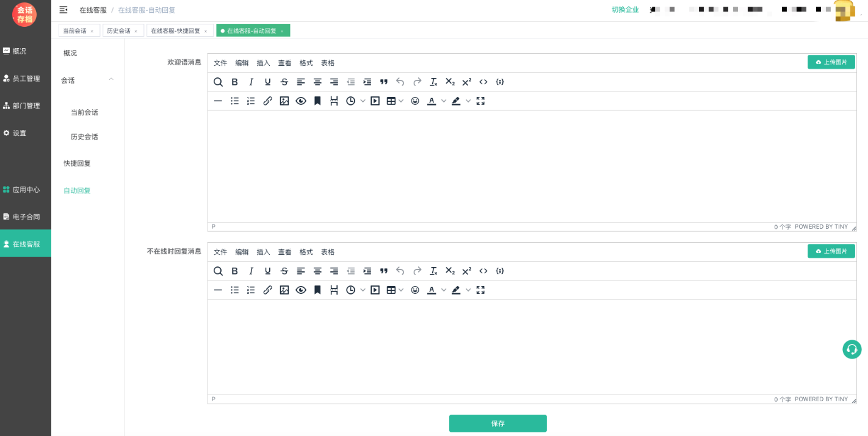
Task: Insert blockquote in the welcome message editor
Action: pyautogui.click(x=384, y=82)
